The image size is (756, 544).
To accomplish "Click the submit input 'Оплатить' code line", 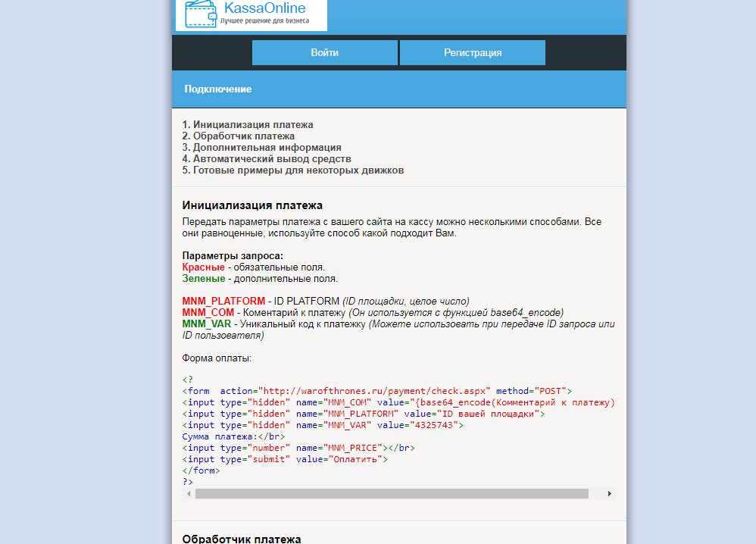I will pos(285,460).
